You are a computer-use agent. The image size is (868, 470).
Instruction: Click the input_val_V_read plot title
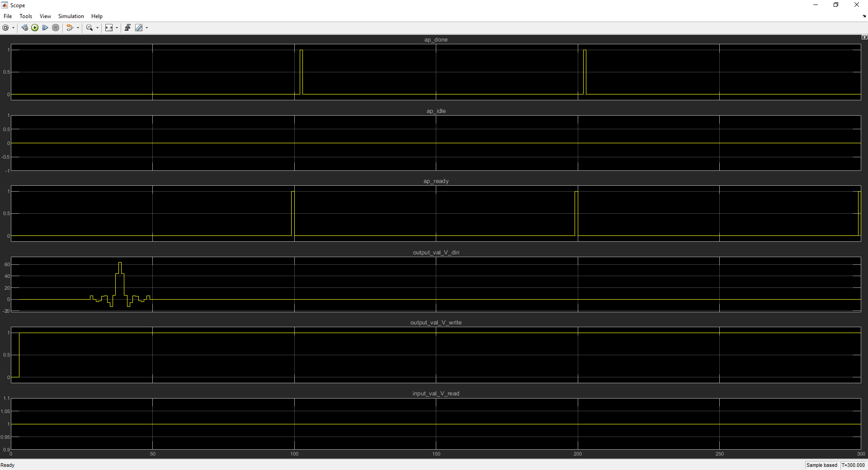(436, 394)
